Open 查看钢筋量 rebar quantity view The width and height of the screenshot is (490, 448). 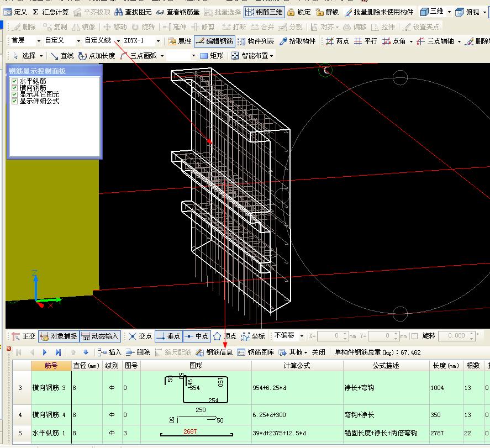pos(178,12)
